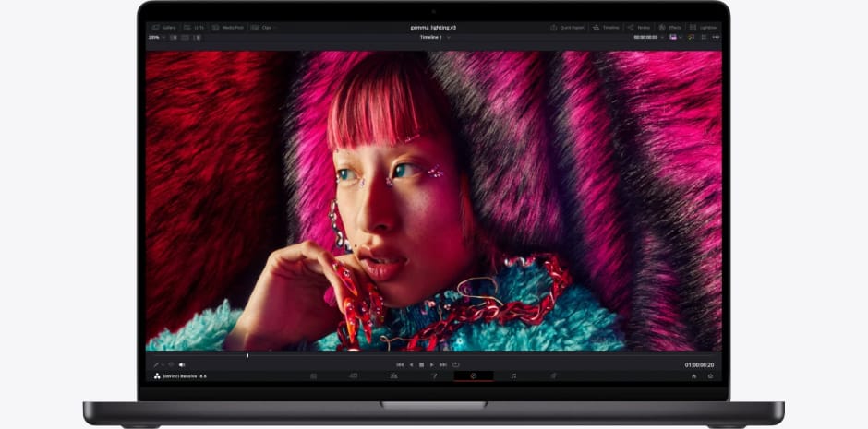Switch to the Color page tab
Image resolution: width=868 pixels, height=429 pixels.
[473, 376]
